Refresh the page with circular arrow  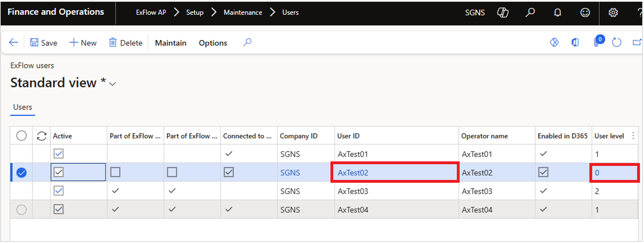tap(616, 42)
